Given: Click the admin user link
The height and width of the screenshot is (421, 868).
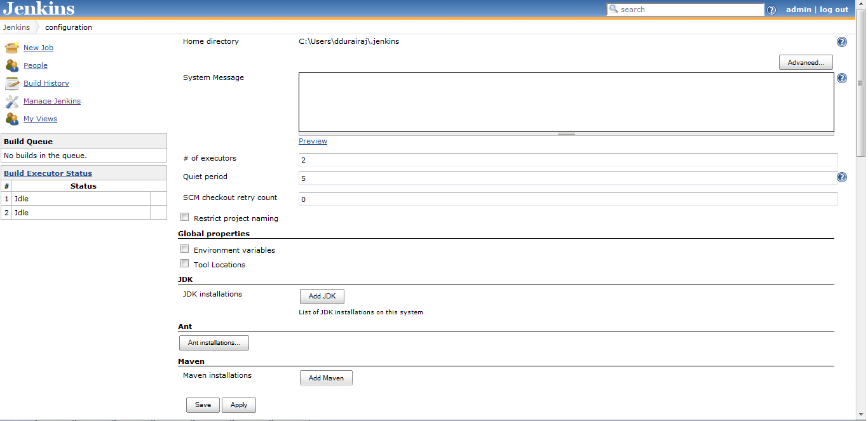Looking at the screenshot, I should coord(799,10).
